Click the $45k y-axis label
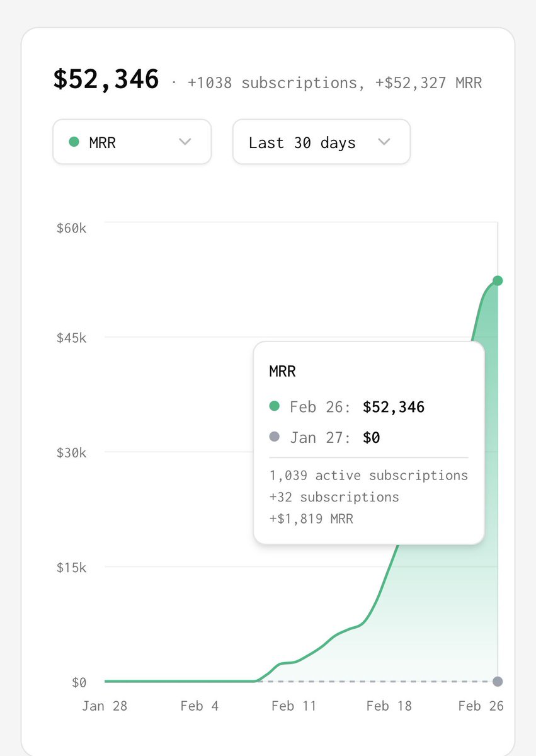This screenshot has width=536, height=756. click(x=71, y=337)
